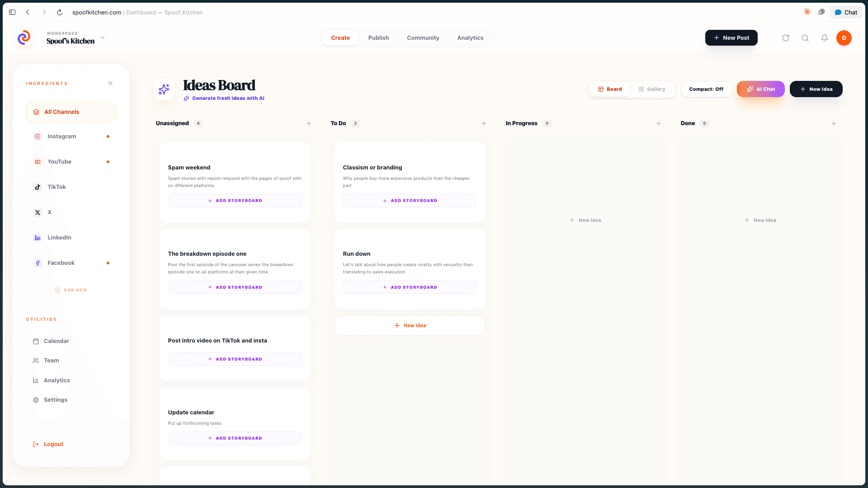This screenshot has width=868, height=488.
Task: Click the TikTok channel icon
Action: tap(38, 187)
